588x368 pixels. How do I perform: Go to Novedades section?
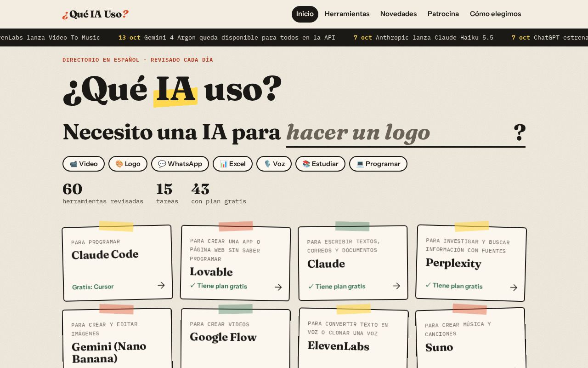[x=398, y=14]
